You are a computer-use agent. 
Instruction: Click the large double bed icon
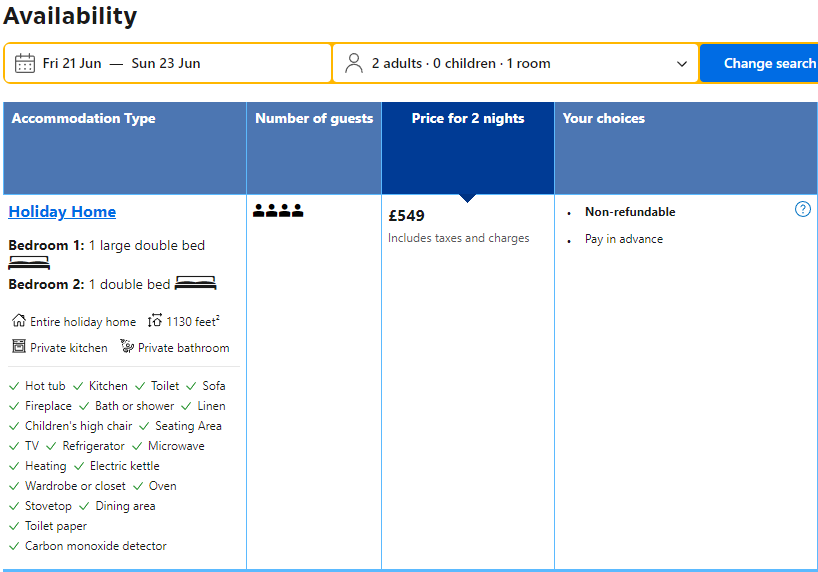pos(29,263)
